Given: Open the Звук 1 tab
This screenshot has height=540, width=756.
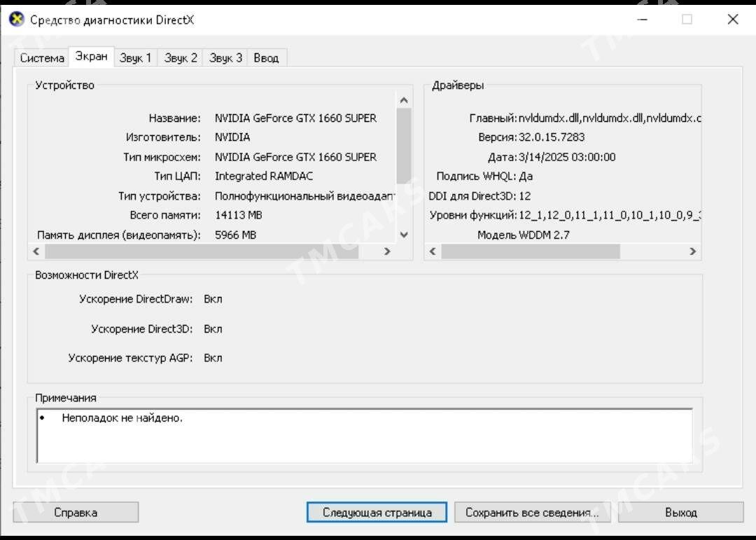Looking at the screenshot, I should pyautogui.click(x=136, y=58).
